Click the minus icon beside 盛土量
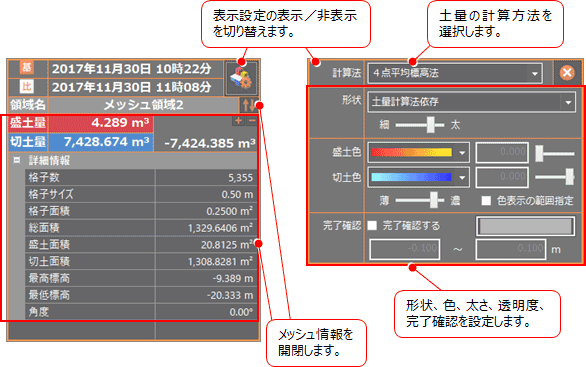The image size is (586, 367). tap(252, 120)
